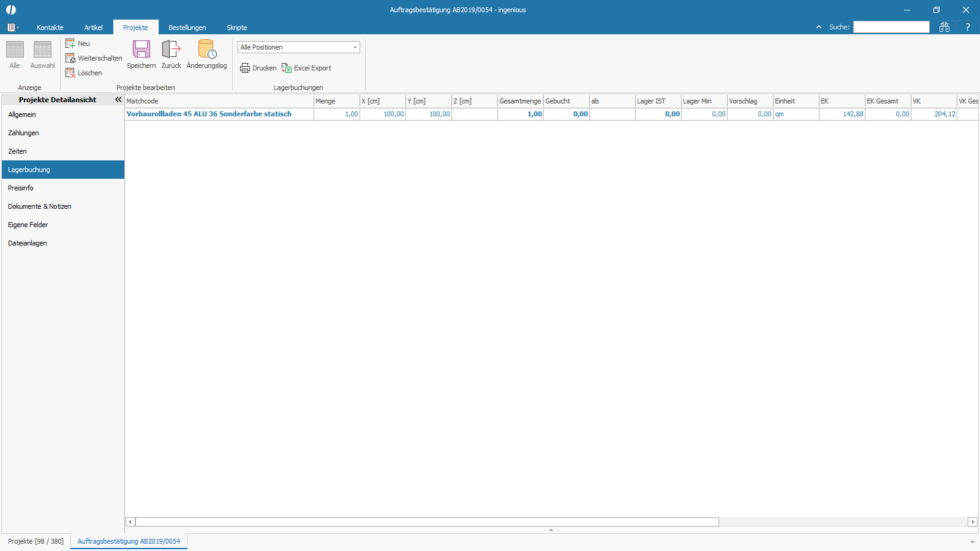This screenshot has height=551, width=980.
Task: Click the Menge cell 1,00
Action: point(337,114)
